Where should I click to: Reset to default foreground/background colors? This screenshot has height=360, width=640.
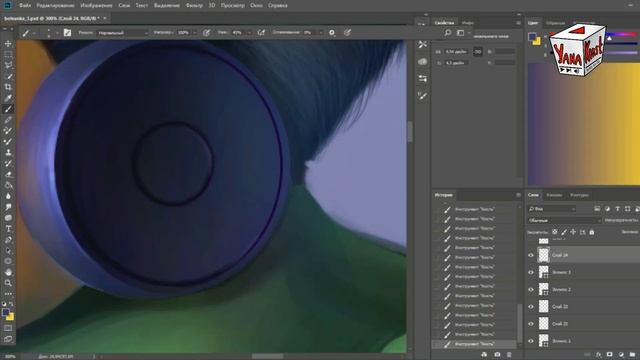point(4,304)
